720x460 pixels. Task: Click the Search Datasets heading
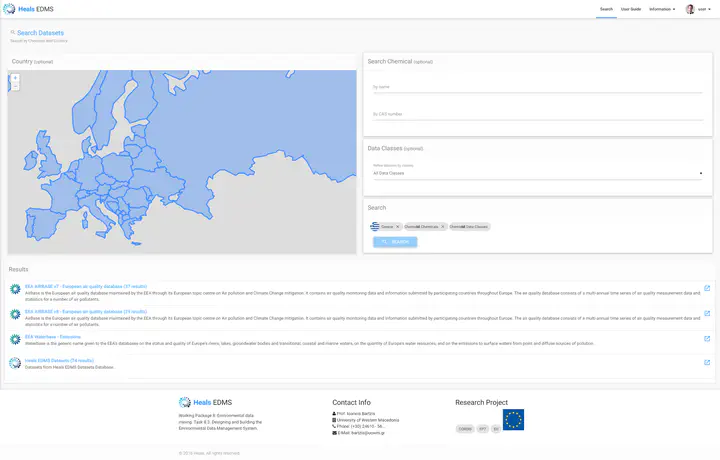[x=40, y=33]
